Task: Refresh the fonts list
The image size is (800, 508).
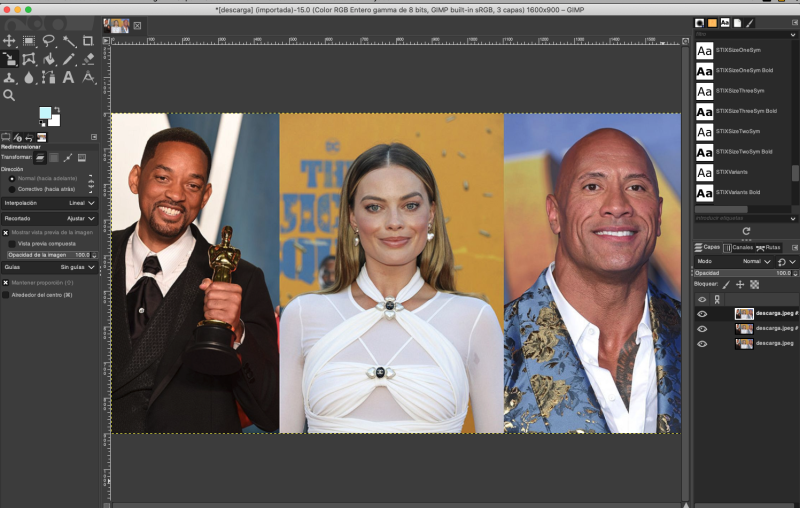Action: pos(746,231)
